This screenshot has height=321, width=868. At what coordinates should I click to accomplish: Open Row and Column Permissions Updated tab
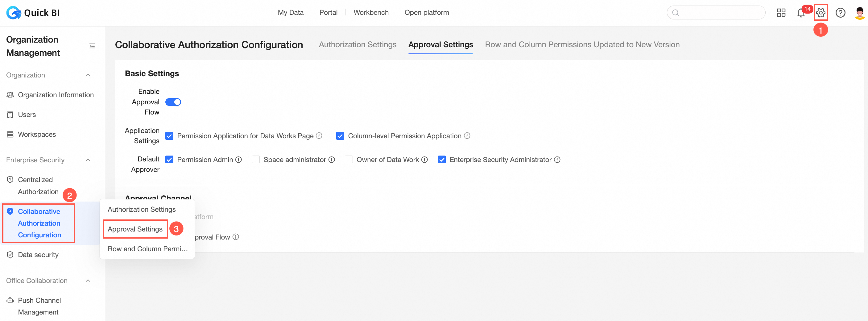point(582,44)
